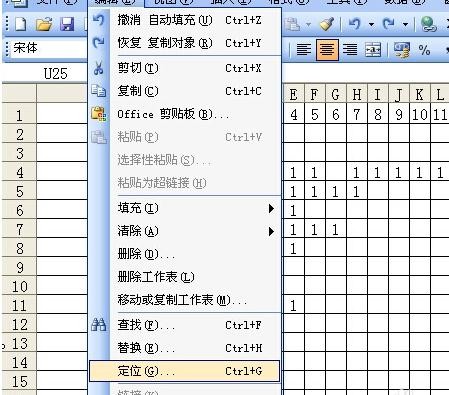
Task: Expand the 清除 (A) submenu
Action: tap(185, 231)
